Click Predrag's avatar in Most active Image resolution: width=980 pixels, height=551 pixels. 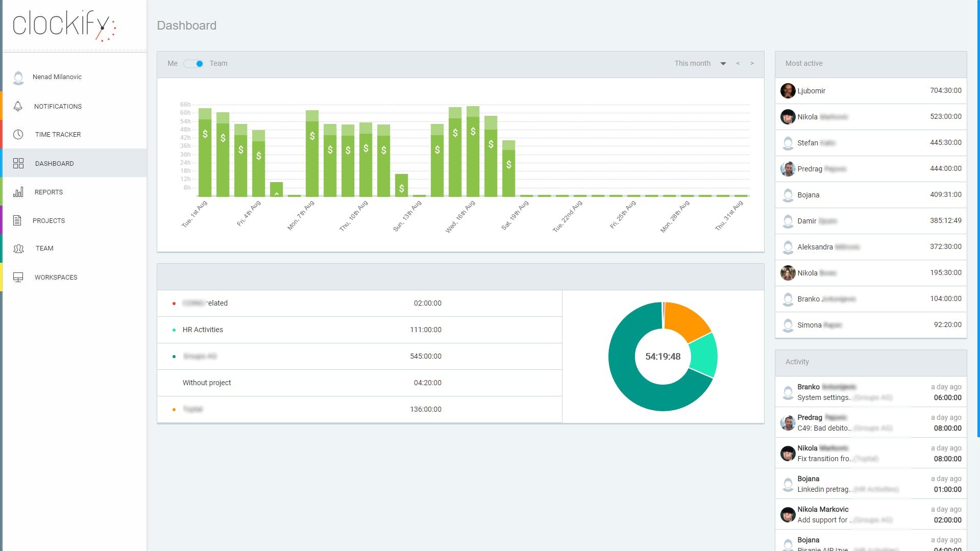[x=788, y=169]
